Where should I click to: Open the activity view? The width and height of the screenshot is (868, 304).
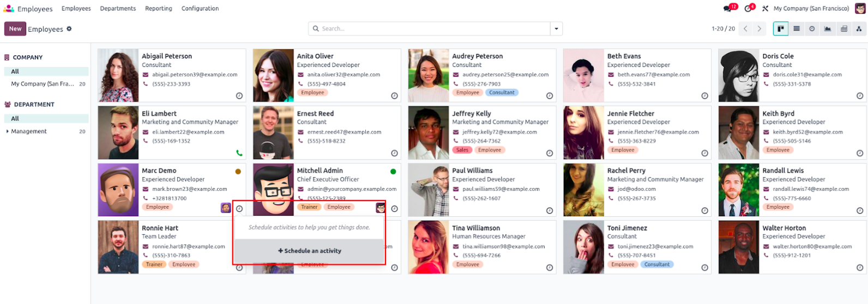click(812, 29)
